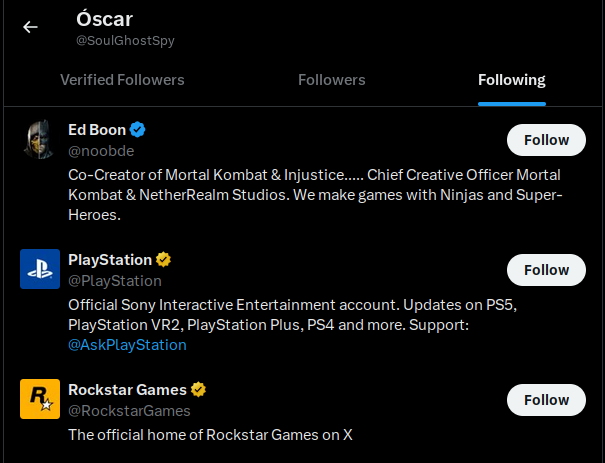Follow Ed Boon
Screen dimensions: 605x463
tap(546, 140)
